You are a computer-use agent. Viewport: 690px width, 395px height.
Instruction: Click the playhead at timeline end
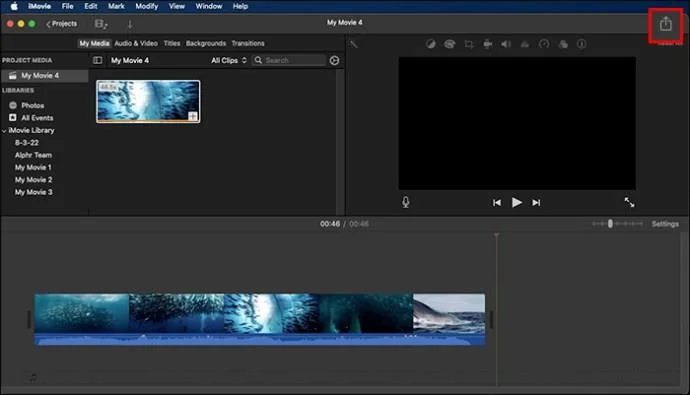pyautogui.click(x=497, y=236)
